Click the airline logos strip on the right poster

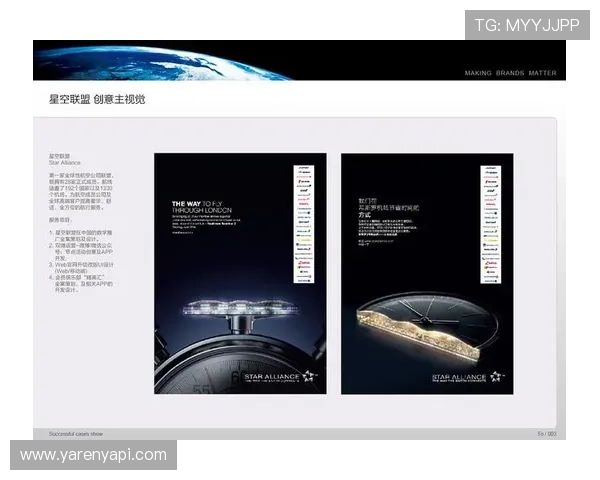click(x=491, y=225)
